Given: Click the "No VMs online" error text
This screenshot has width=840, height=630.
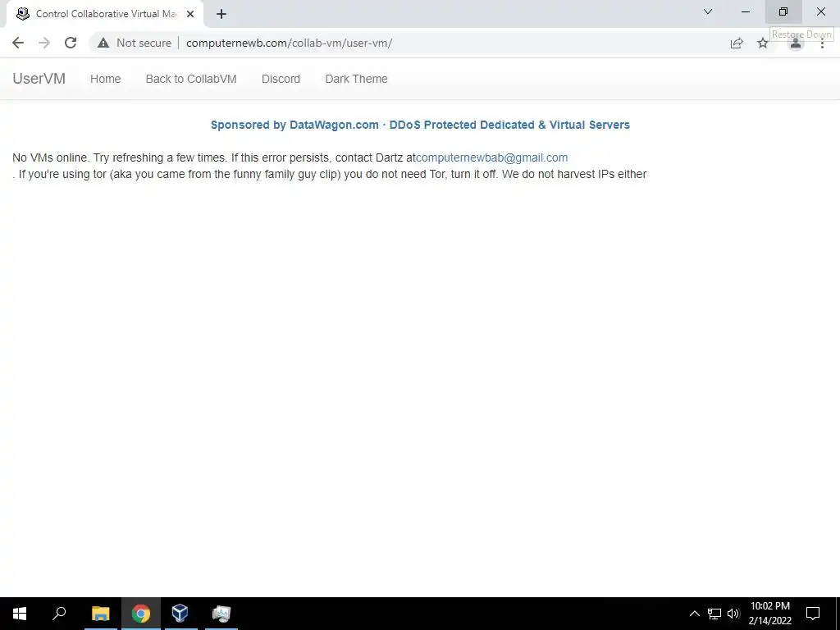Looking at the screenshot, I should pos(51,157).
